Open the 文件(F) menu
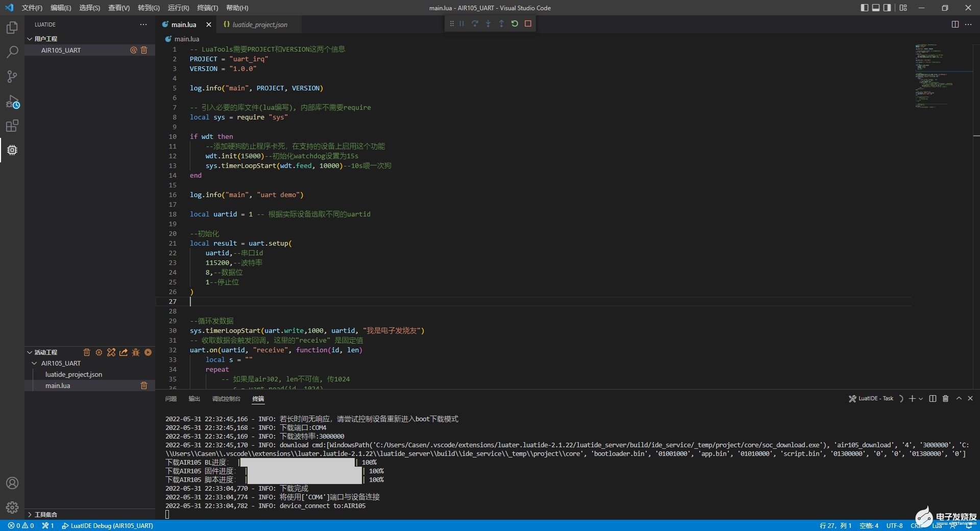This screenshot has width=980, height=531. (32, 8)
